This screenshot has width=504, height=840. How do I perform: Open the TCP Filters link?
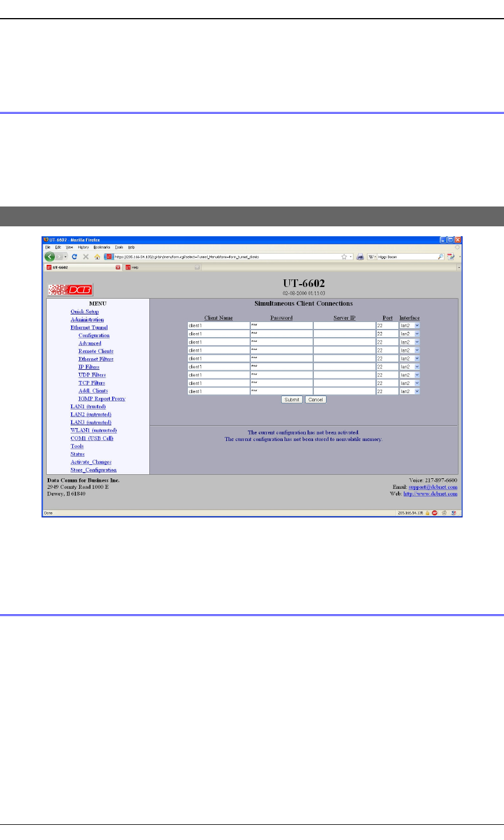coord(92,383)
